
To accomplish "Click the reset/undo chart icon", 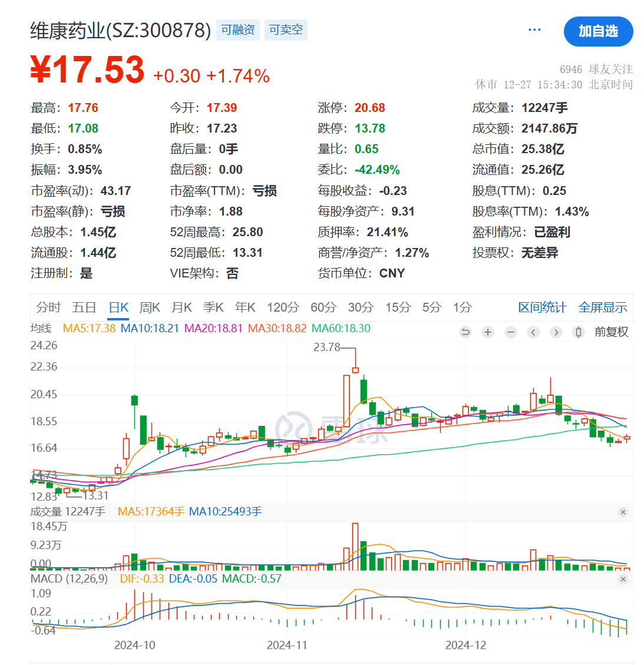I will 465,332.
